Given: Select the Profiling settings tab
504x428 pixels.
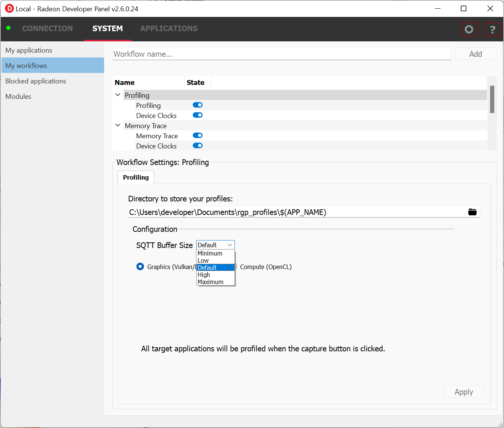Looking at the screenshot, I should tap(136, 177).
